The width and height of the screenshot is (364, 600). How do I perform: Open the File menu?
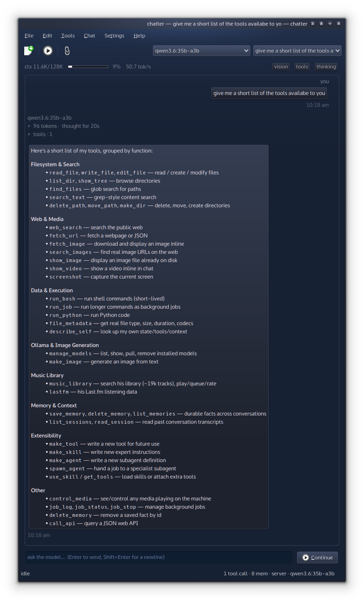29,36
